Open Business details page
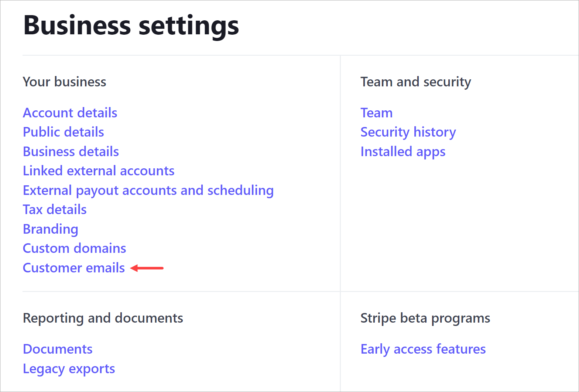Viewport: 579px width, 392px height. [71, 151]
